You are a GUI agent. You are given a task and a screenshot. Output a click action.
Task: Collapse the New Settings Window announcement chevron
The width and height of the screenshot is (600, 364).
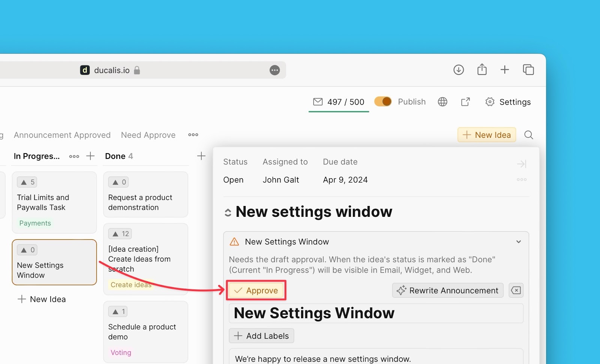point(519,242)
